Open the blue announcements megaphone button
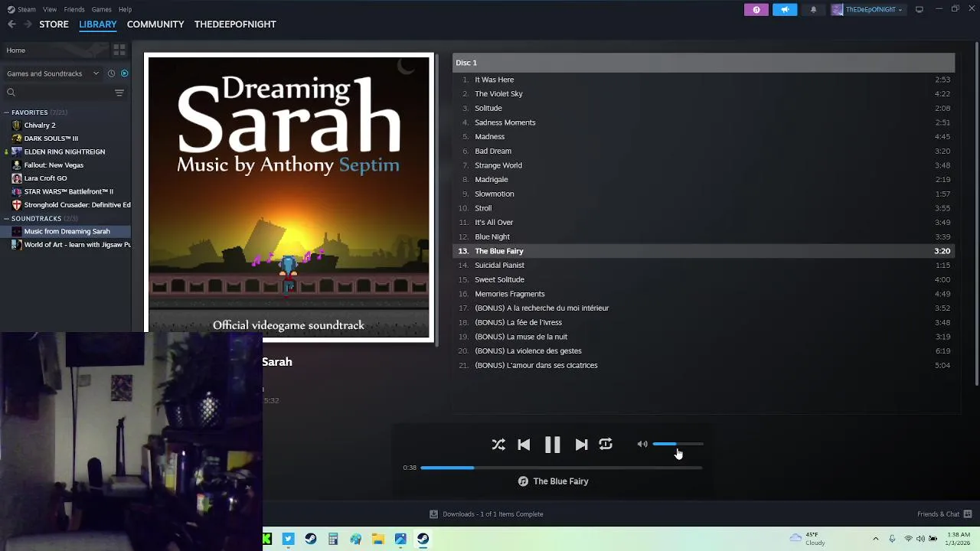The height and width of the screenshot is (551, 980). 785,9
